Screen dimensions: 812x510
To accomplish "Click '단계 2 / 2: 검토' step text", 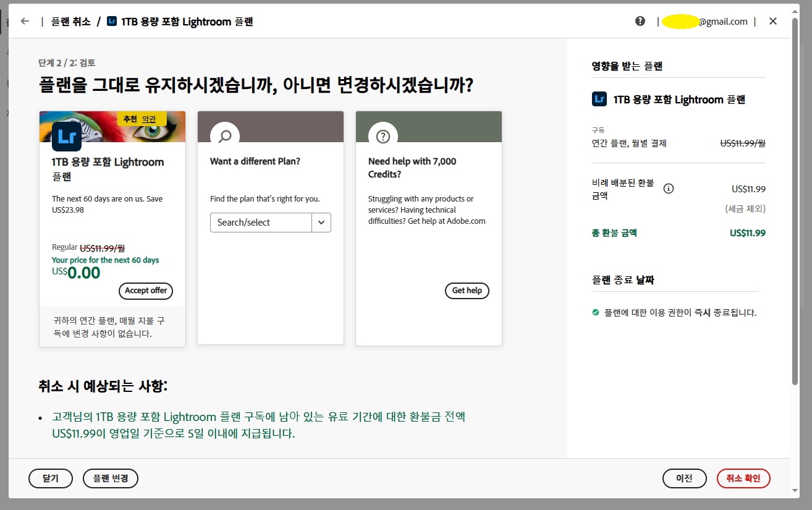I will tap(67, 62).
